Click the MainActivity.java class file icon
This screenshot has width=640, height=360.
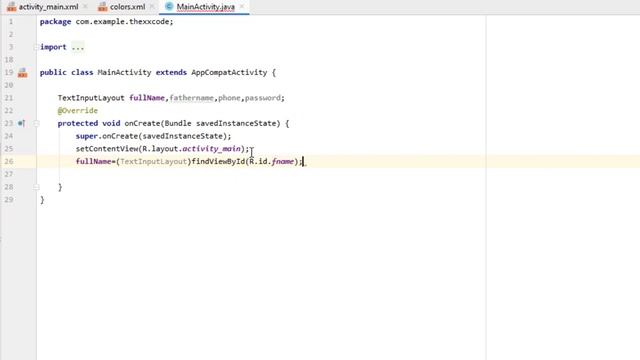169,7
